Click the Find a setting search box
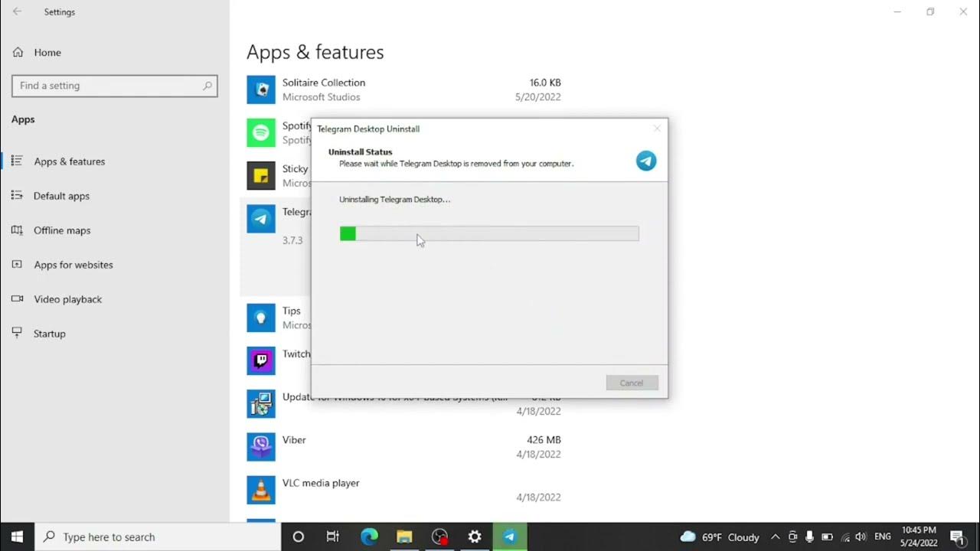980x551 pixels. (115, 86)
